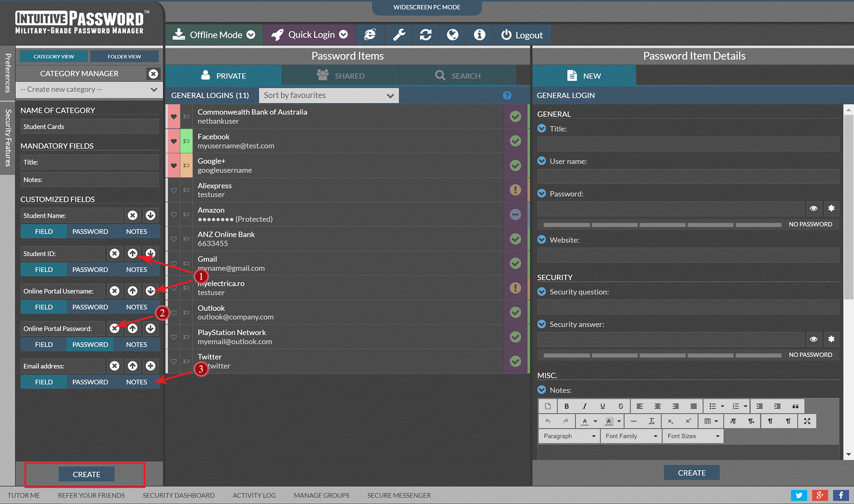The width and height of the screenshot is (854, 504).
Task: Open the Font Family dropdown
Action: pyautogui.click(x=631, y=436)
